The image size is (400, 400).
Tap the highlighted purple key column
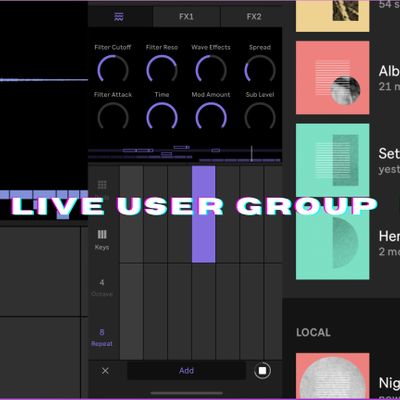[x=203, y=214]
